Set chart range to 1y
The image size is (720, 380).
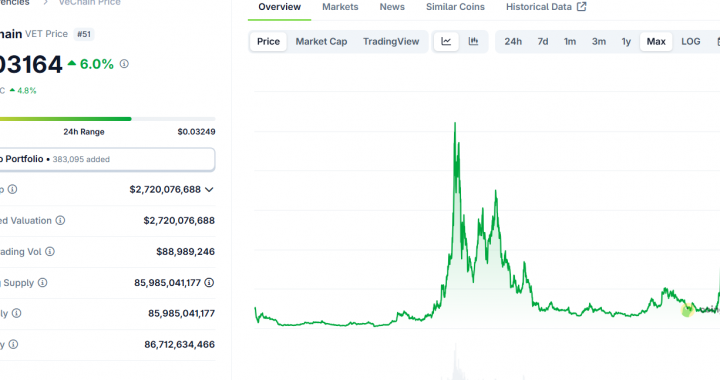coord(626,41)
